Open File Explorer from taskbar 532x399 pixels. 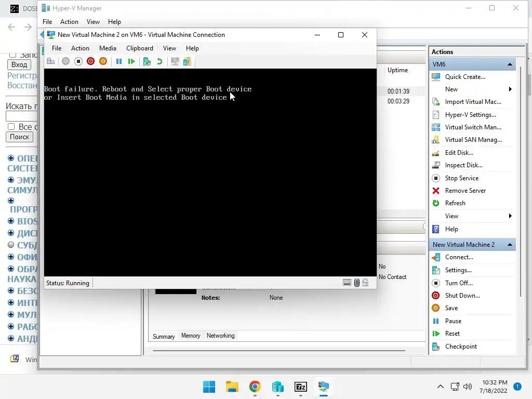click(x=232, y=387)
